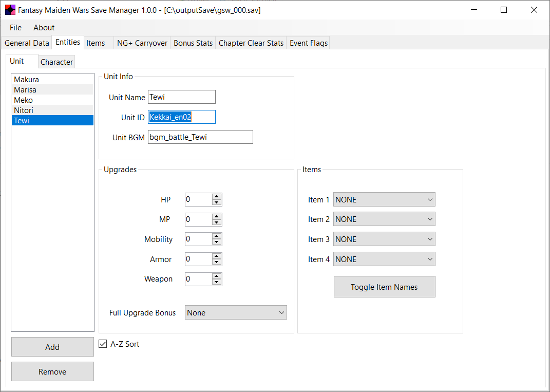Click the Remove button
550x392 pixels.
click(x=52, y=371)
